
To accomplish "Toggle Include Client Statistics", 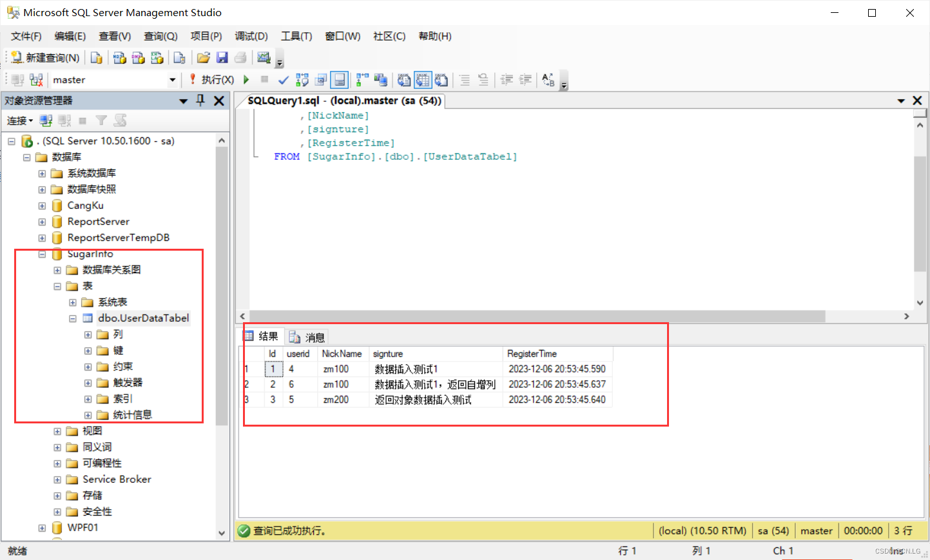I will (381, 80).
